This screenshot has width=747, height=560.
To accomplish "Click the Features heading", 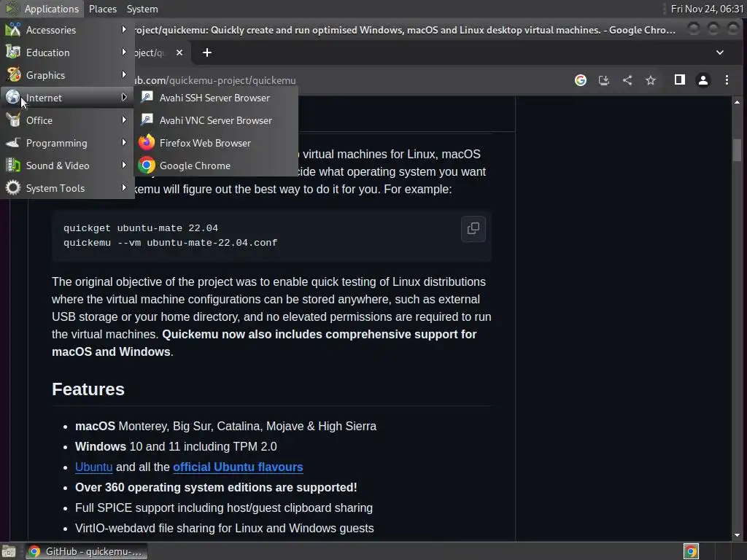I will [x=88, y=389].
